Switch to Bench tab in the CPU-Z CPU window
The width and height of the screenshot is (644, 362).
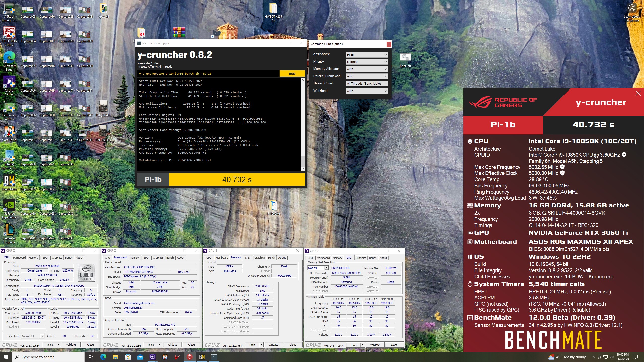[x=69, y=258]
